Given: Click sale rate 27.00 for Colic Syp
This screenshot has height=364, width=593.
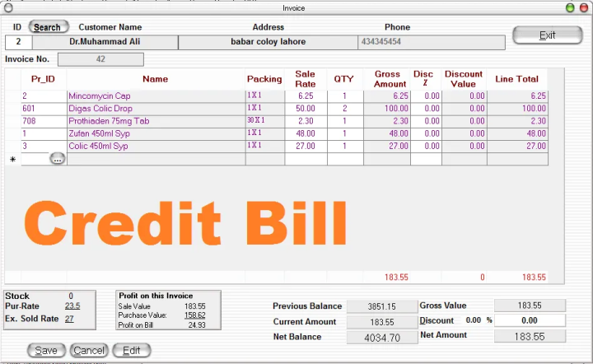Looking at the screenshot, I should [306, 146].
